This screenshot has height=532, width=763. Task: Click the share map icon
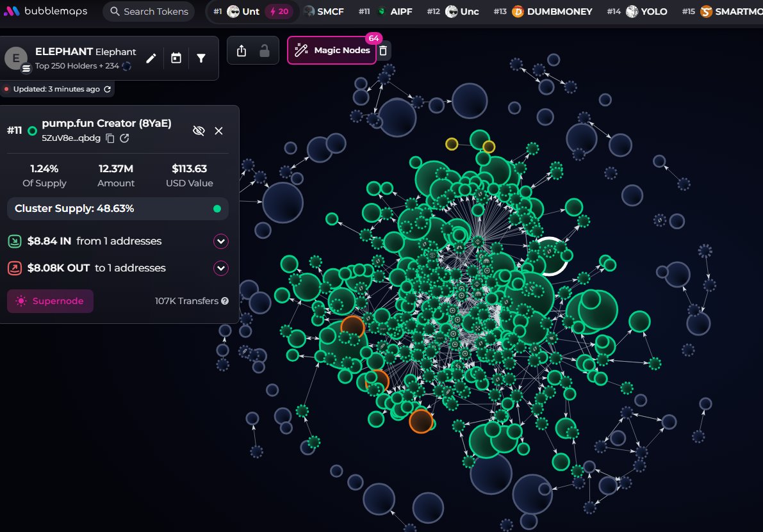(242, 51)
